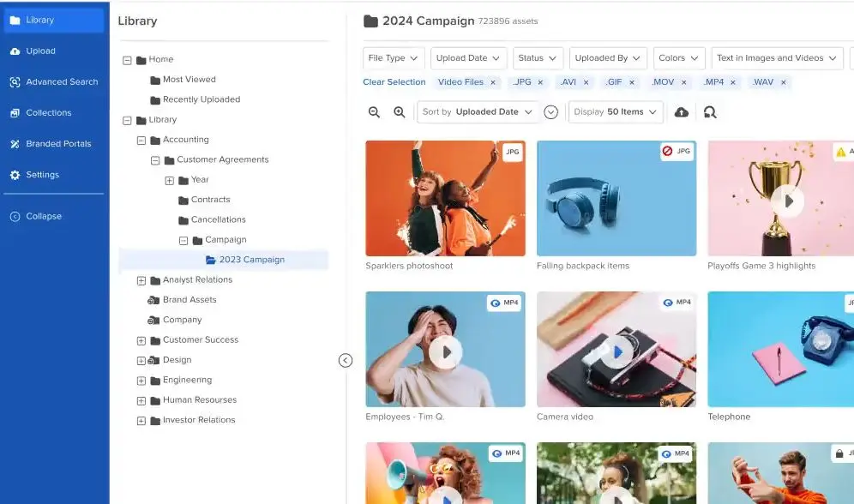
Task: Remove the .MP4 filter chip
Action: click(733, 83)
